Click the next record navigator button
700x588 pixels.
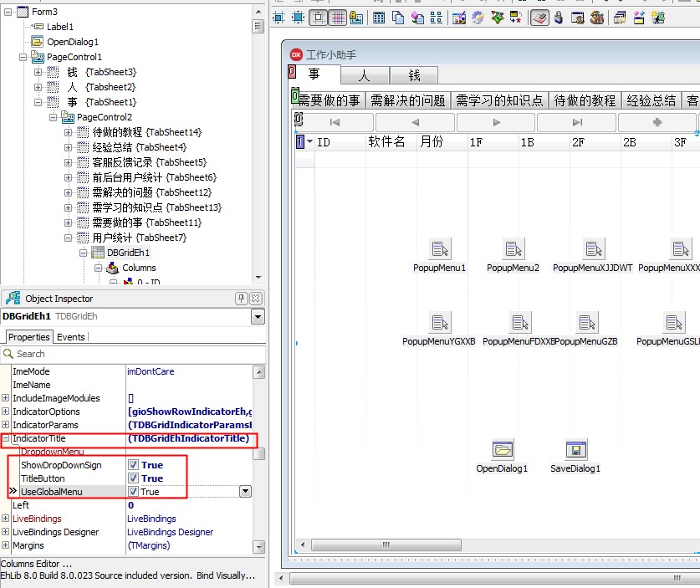coord(496,122)
